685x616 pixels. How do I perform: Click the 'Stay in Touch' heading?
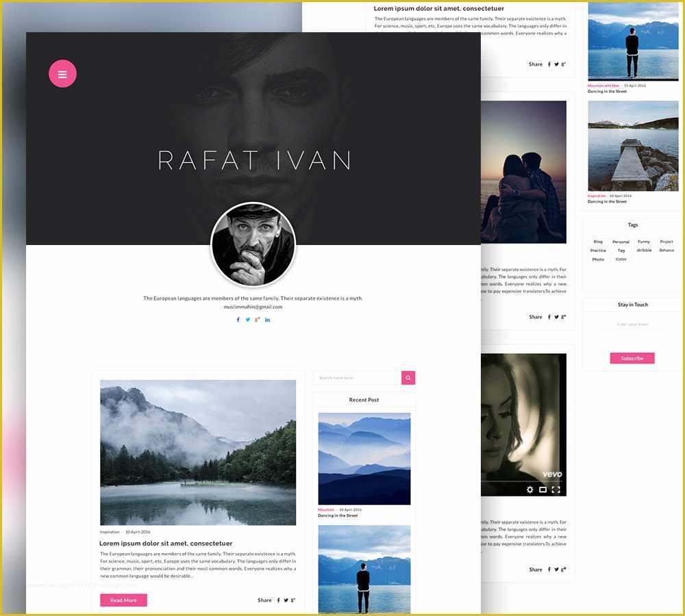(x=632, y=305)
